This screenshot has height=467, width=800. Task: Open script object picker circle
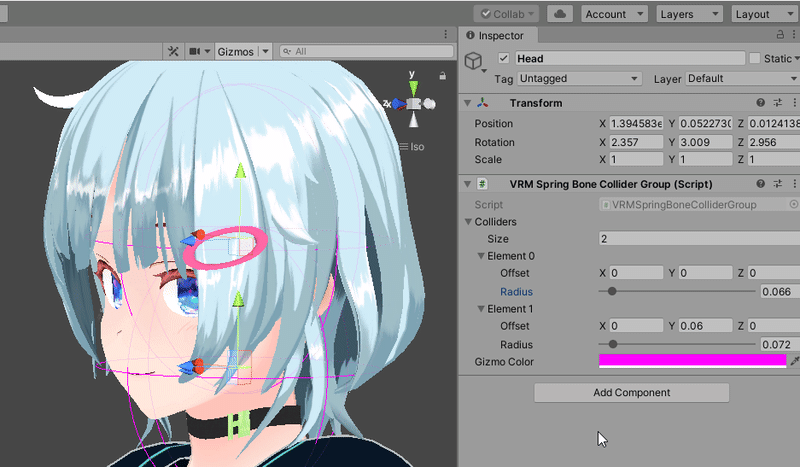(x=793, y=204)
